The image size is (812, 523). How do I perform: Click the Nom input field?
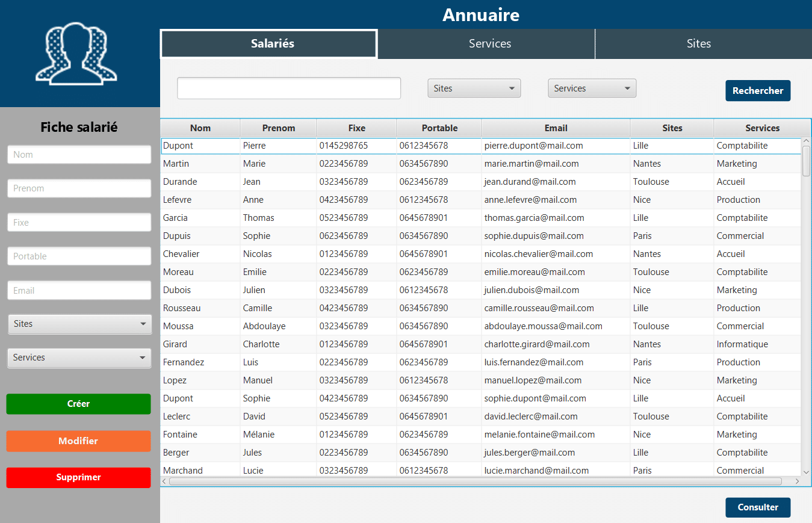(x=79, y=155)
